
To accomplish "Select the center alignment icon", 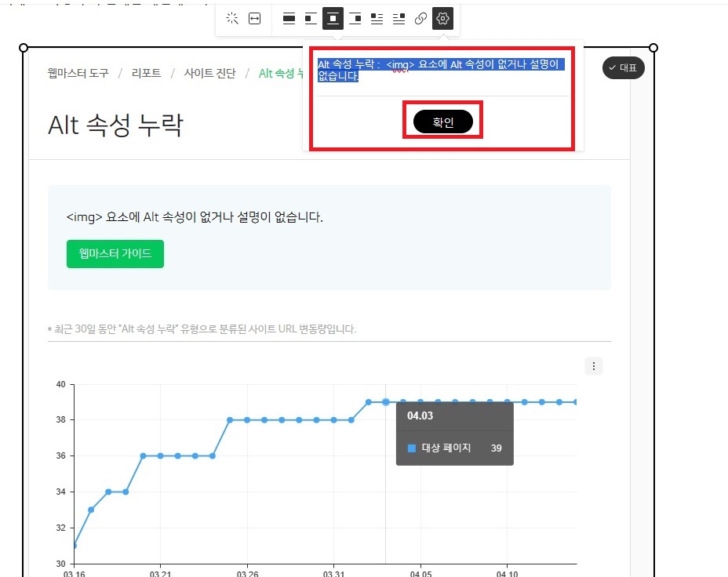I will coord(333,18).
